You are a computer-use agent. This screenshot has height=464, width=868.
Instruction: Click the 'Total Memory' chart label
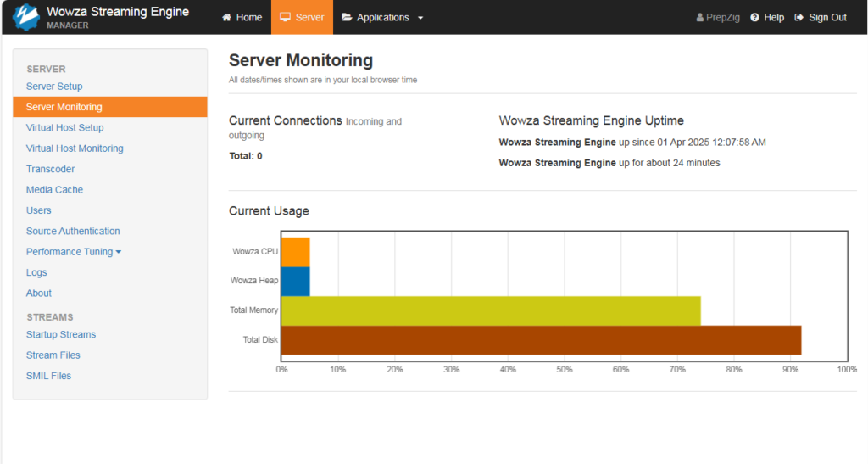(x=254, y=310)
